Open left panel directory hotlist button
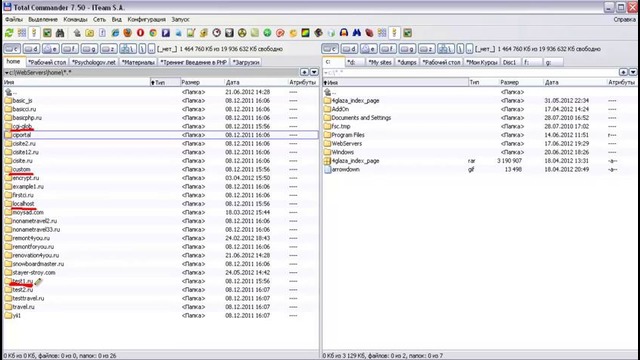The image size is (640, 360). (x=304, y=72)
